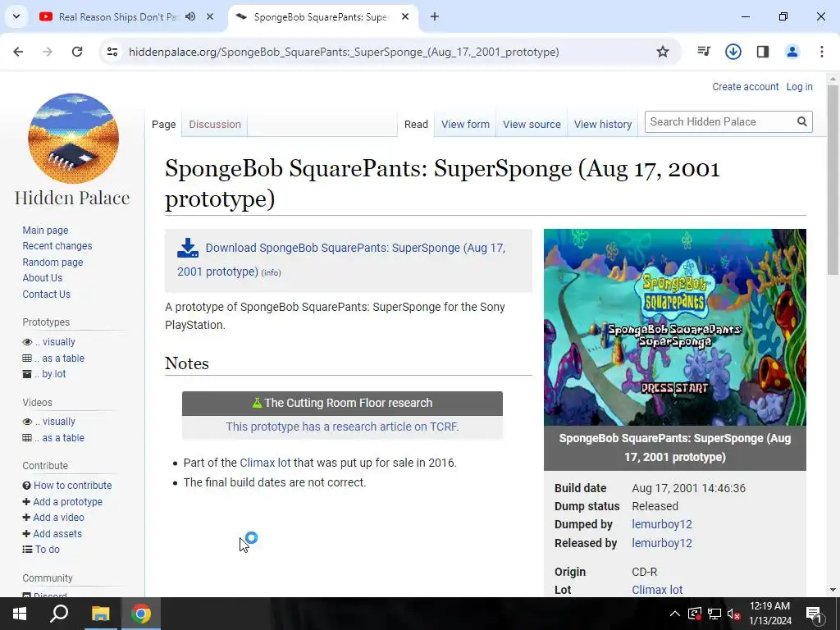Open the View source tab
The image size is (840, 630).
click(x=532, y=125)
